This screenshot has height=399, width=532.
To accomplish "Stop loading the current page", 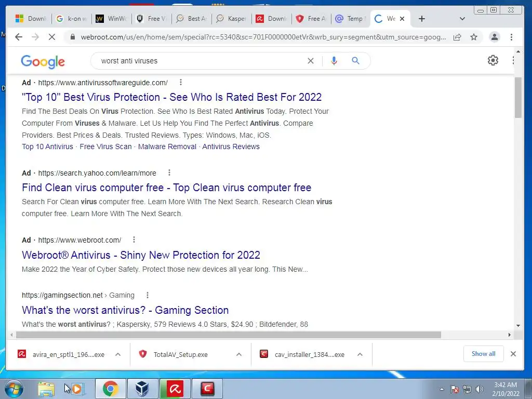I will [52, 37].
